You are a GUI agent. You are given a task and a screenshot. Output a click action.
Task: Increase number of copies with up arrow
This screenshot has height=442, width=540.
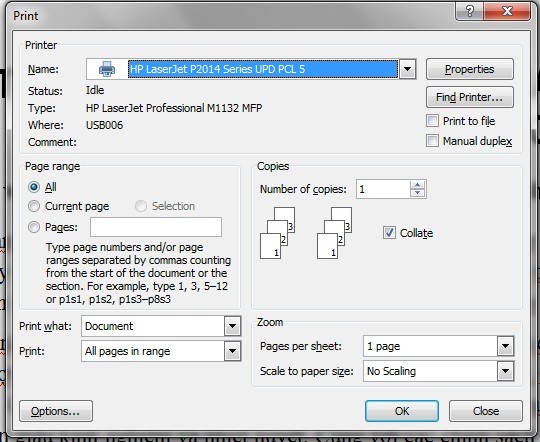point(417,184)
